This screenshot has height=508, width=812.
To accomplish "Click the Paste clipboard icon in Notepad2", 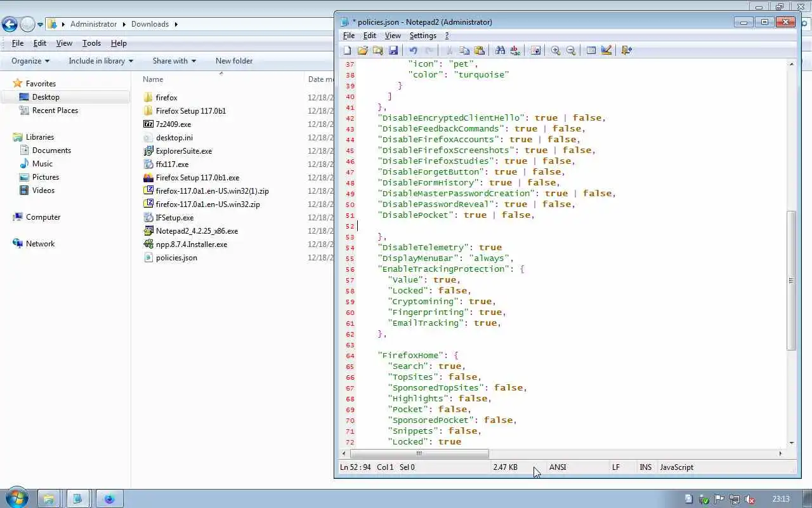I will pyautogui.click(x=480, y=50).
